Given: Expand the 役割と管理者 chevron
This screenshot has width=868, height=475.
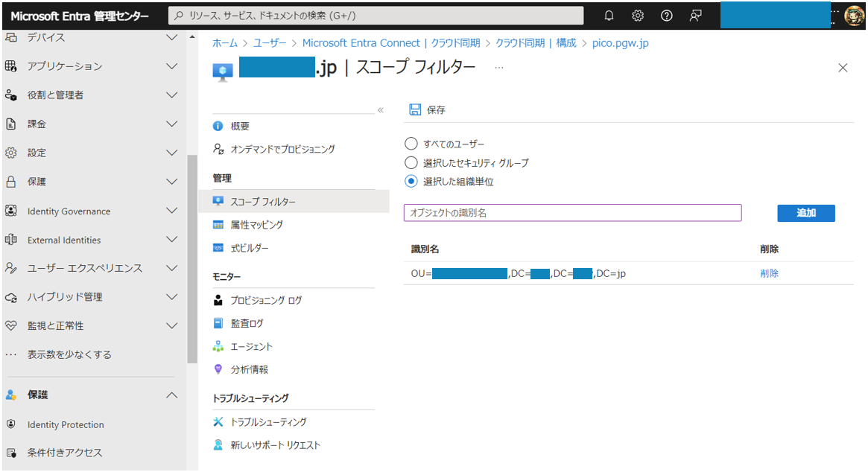Looking at the screenshot, I should pos(172,95).
